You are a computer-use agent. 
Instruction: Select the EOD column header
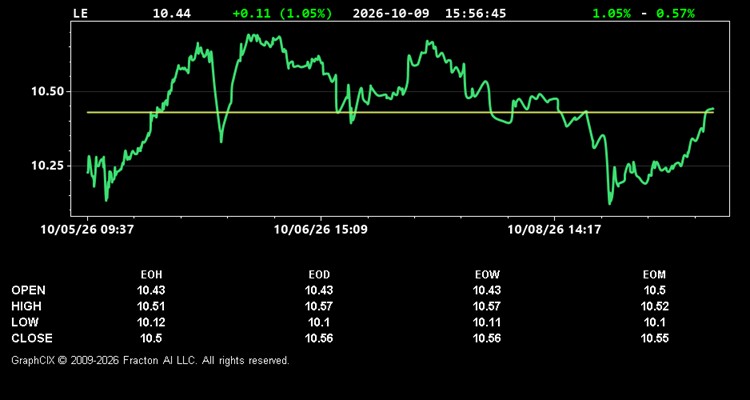click(x=319, y=275)
